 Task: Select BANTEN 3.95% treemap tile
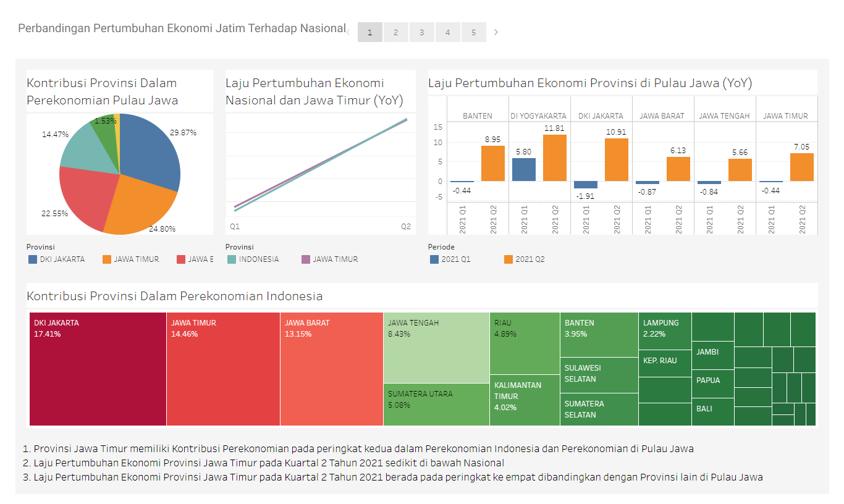599,335
